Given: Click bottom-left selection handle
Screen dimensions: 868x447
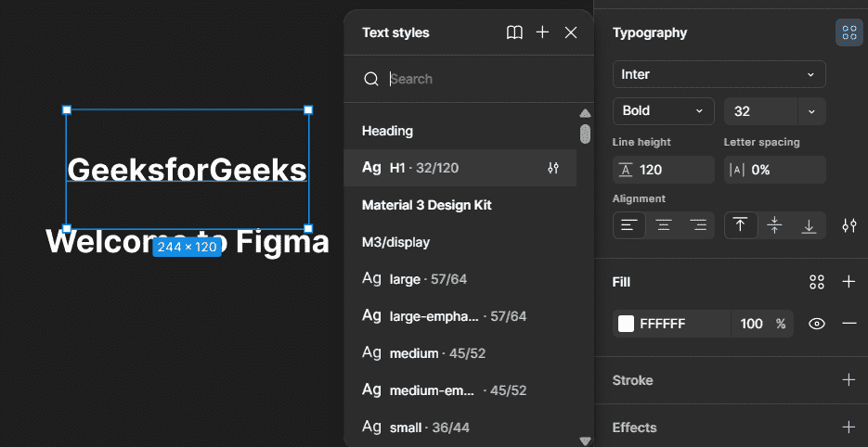Looking at the screenshot, I should click(67, 228).
